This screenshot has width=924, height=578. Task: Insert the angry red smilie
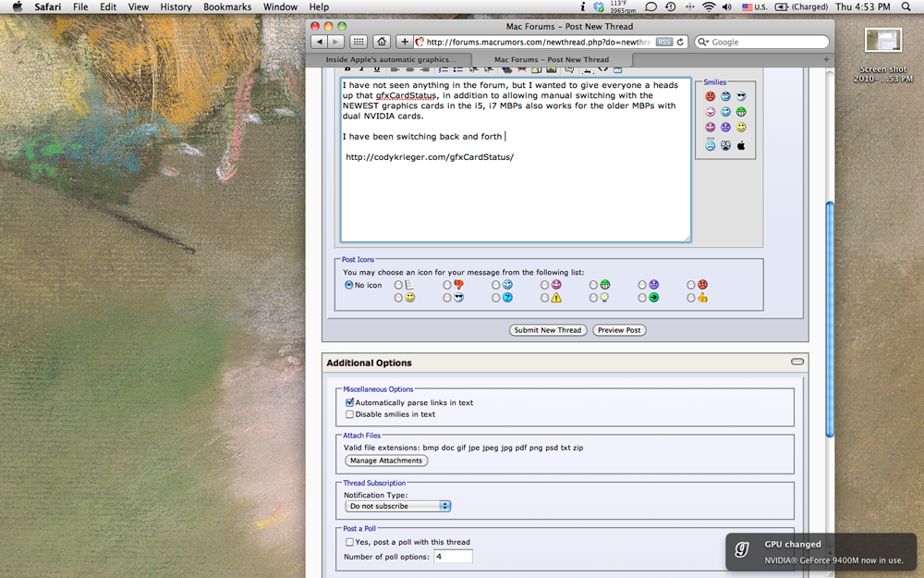pyautogui.click(x=710, y=96)
